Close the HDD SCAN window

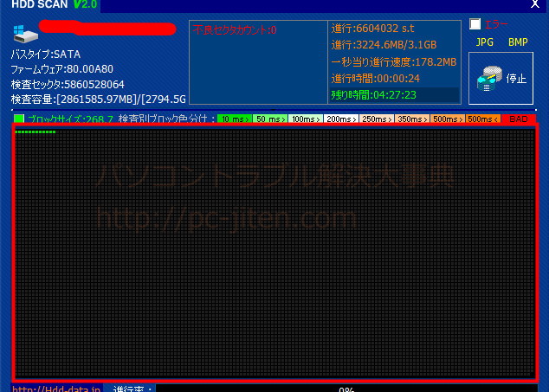pos(533,5)
